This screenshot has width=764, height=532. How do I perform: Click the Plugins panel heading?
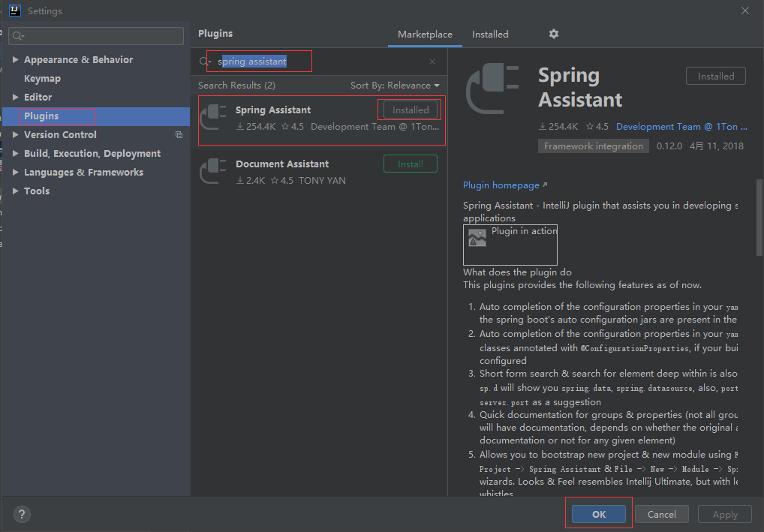215,34
